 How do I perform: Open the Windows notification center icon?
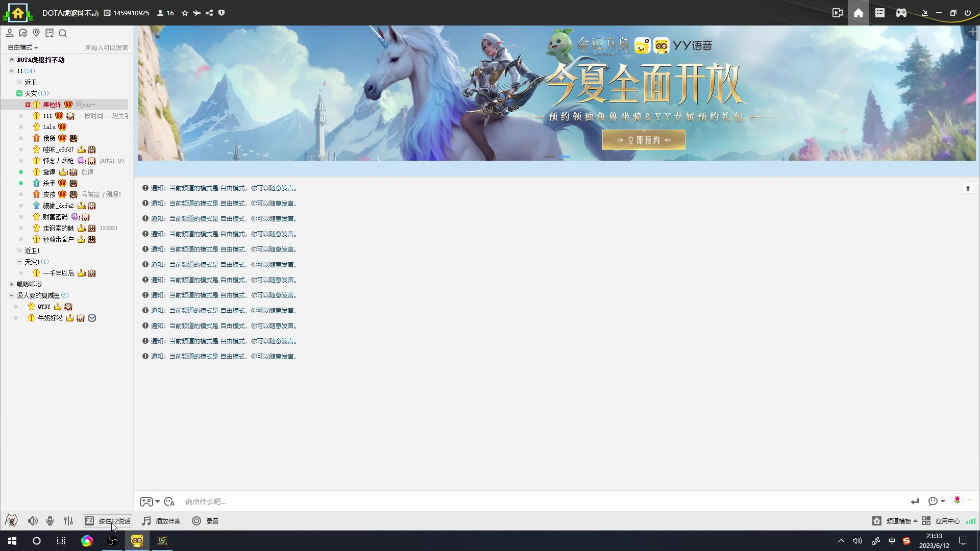click(963, 541)
